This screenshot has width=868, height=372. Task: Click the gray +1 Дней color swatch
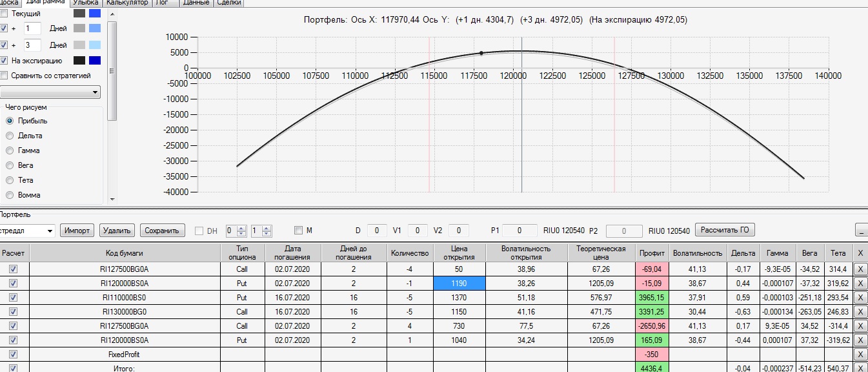(79, 28)
